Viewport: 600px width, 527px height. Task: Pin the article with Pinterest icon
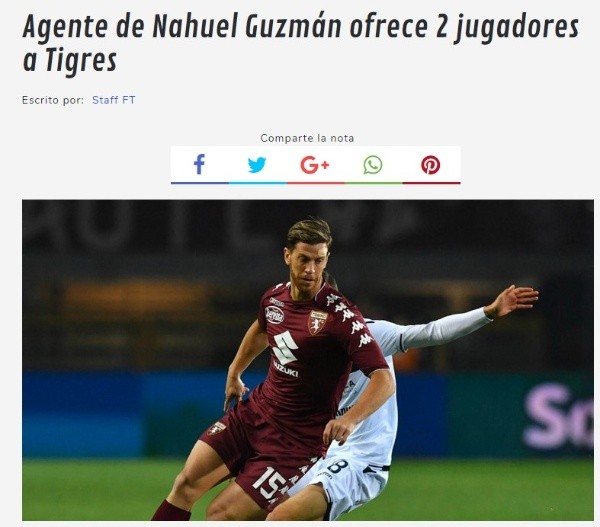point(430,165)
